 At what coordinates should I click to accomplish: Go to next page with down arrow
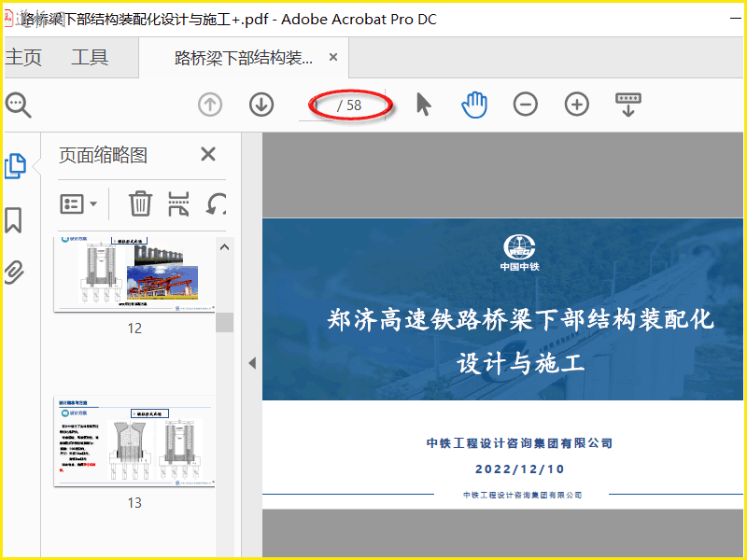click(x=261, y=105)
